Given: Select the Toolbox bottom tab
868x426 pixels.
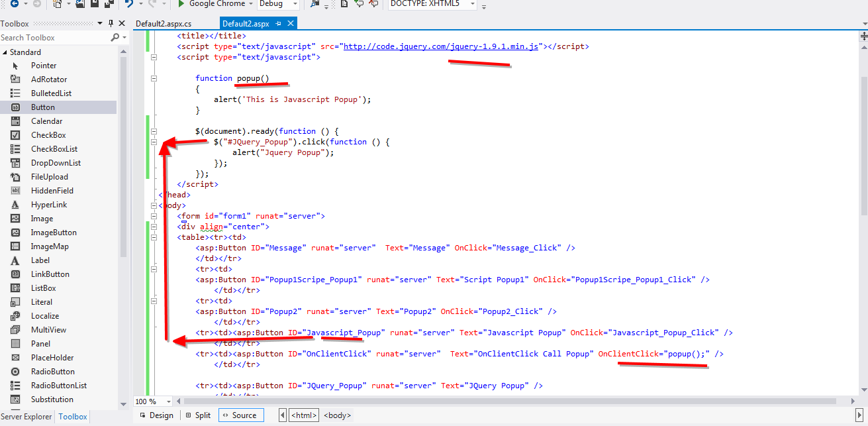Looking at the screenshot, I should (x=73, y=417).
